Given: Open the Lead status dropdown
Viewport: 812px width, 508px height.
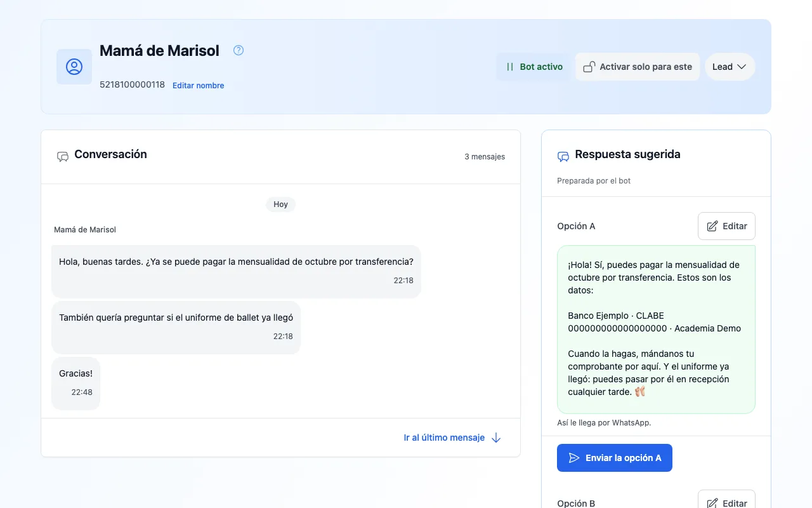Looking at the screenshot, I should click(730, 67).
